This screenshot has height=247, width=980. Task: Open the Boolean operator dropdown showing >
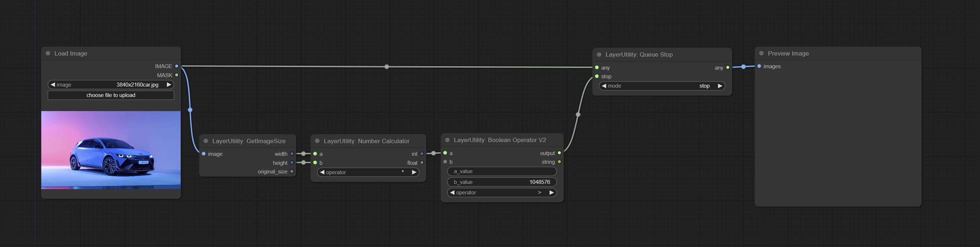[x=502, y=193]
